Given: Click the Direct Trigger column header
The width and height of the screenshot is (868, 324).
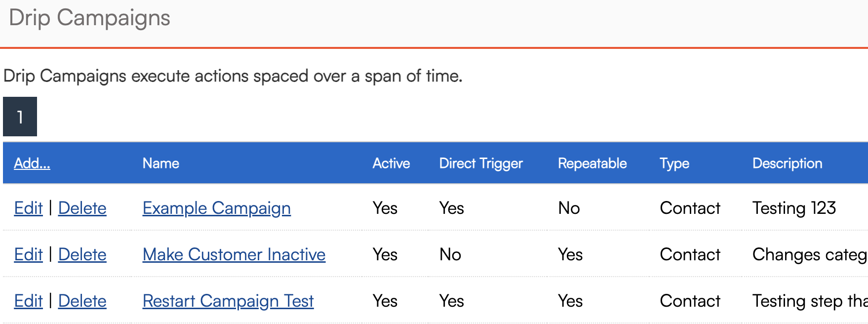Looking at the screenshot, I should [x=480, y=163].
